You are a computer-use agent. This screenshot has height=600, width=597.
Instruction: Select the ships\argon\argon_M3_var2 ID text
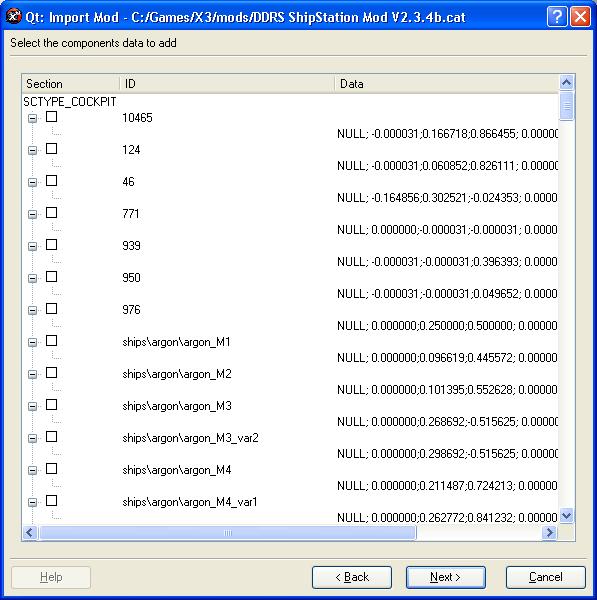click(190, 438)
